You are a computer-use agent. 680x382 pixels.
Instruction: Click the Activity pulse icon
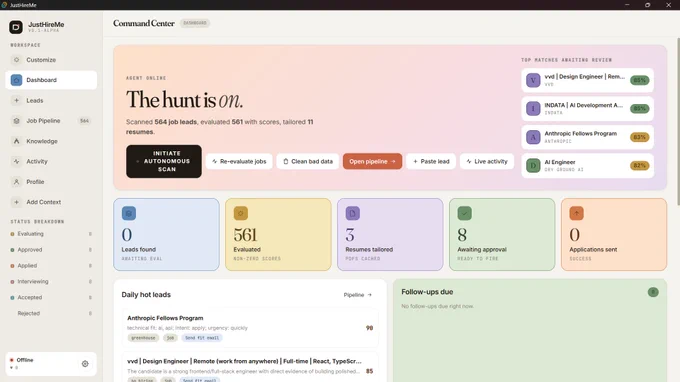point(16,161)
